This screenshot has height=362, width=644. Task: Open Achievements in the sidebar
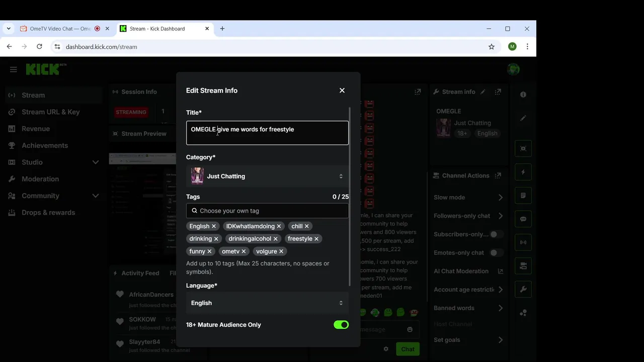tap(54, 145)
